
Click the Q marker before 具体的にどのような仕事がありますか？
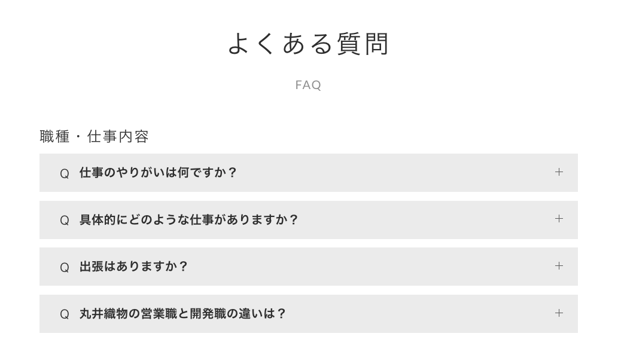(x=65, y=221)
